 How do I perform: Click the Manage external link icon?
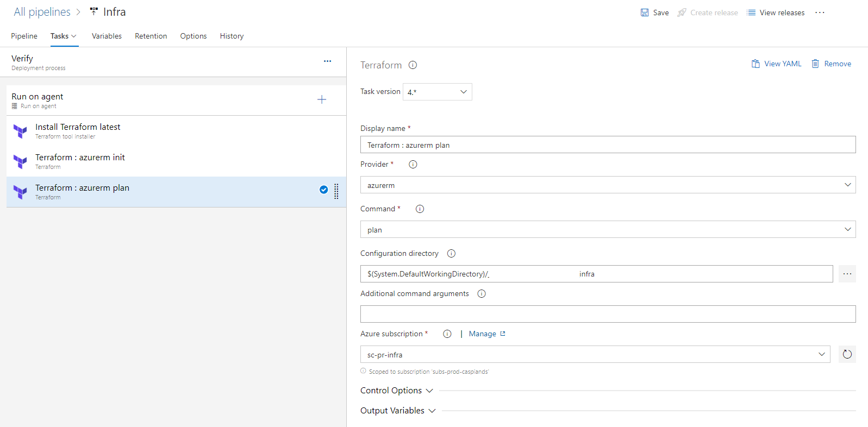pyautogui.click(x=503, y=334)
